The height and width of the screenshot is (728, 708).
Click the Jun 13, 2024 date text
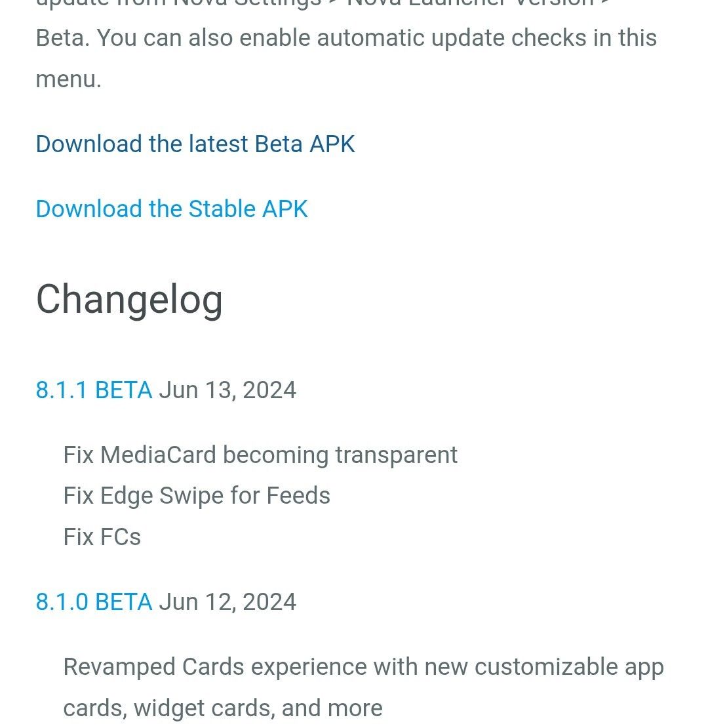click(x=227, y=390)
